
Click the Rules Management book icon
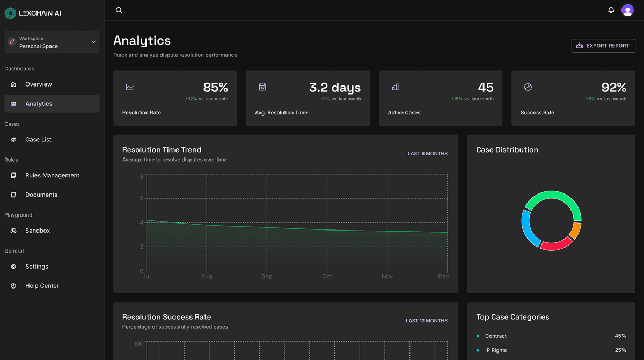coord(13,176)
